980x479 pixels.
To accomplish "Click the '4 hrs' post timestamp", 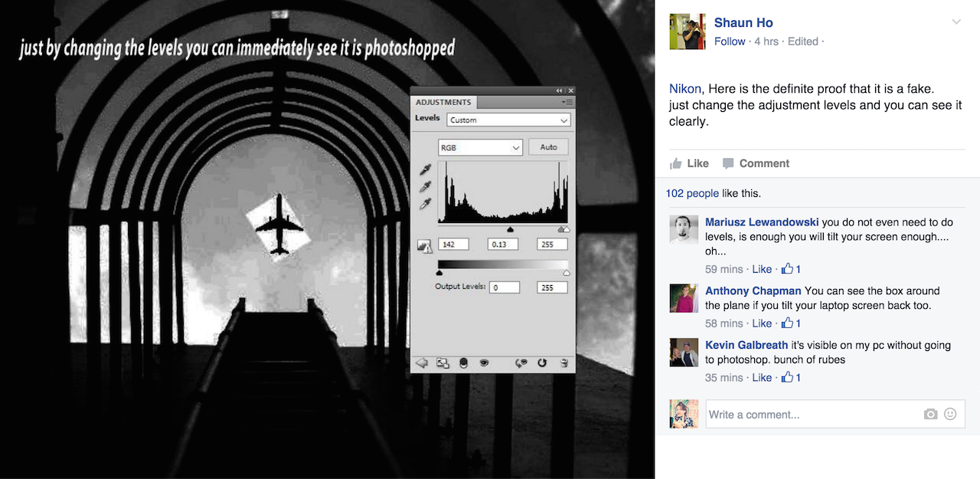I will [x=767, y=41].
